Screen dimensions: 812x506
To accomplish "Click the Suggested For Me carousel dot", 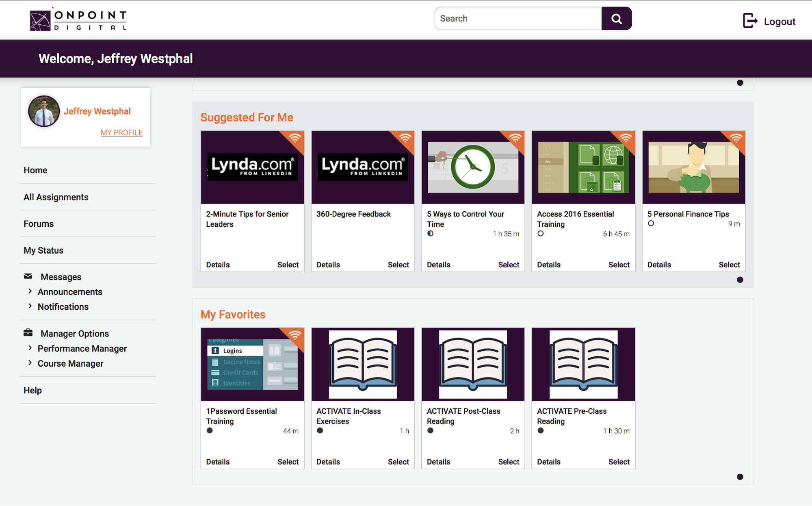I will (x=740, y=280).
